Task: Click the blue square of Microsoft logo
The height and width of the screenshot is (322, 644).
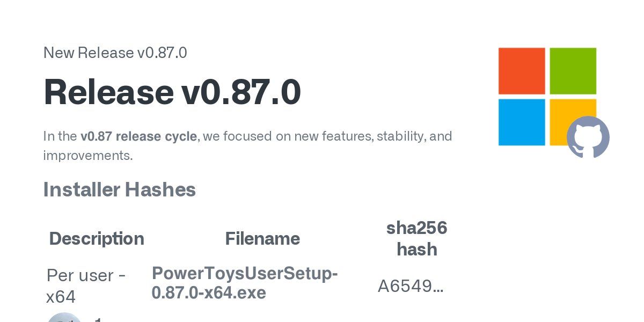Action: tap(522, 122)
